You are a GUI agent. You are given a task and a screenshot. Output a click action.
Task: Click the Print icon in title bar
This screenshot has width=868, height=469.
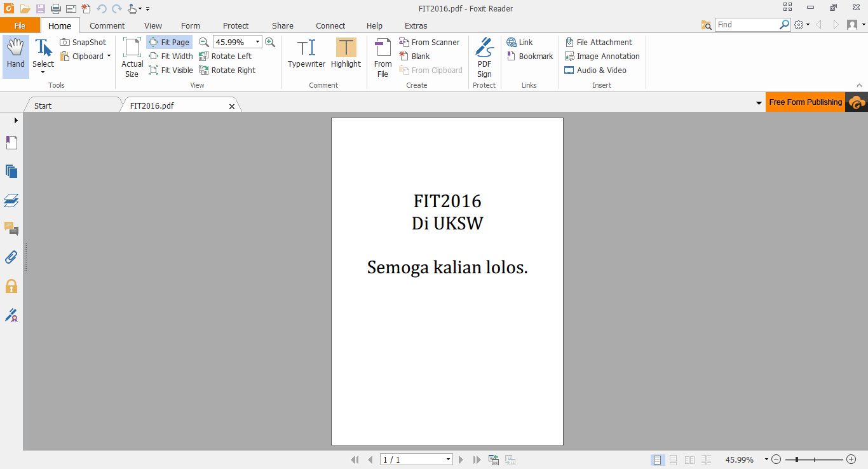[x=56, y=8]
